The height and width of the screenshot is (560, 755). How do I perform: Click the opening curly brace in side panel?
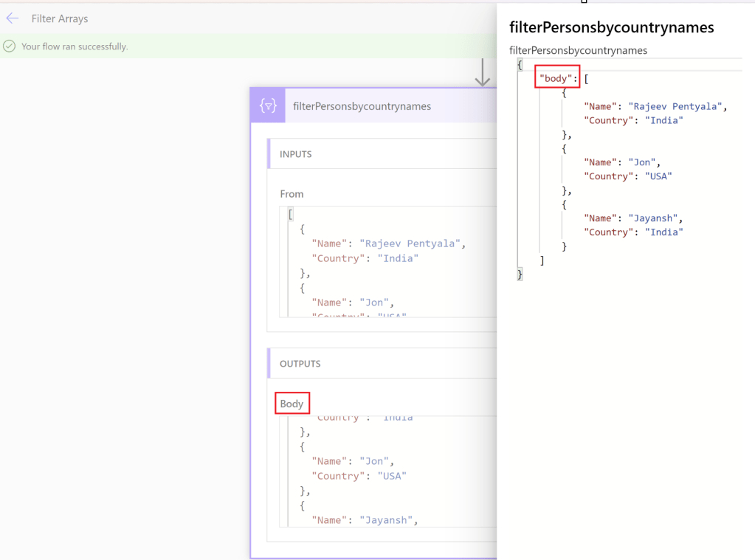520,65
